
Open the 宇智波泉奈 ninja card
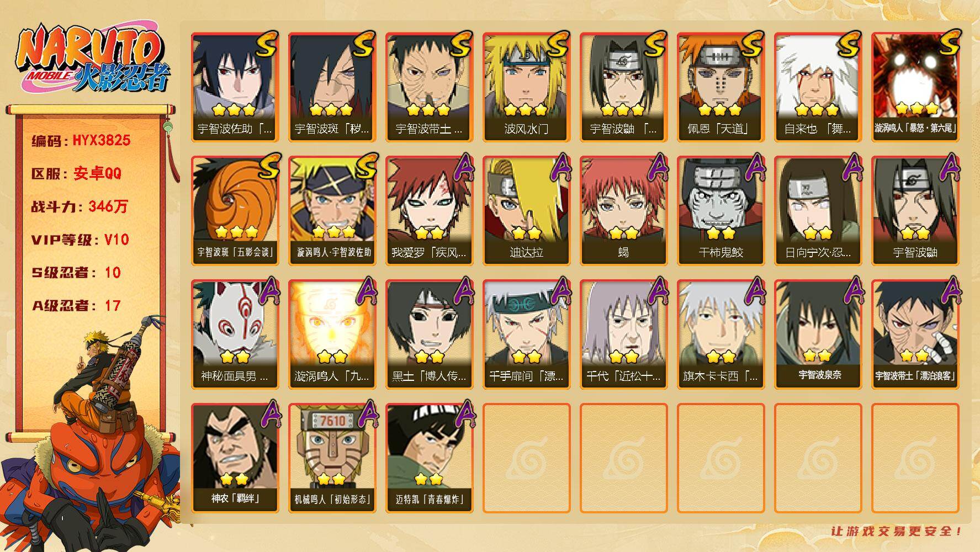(x=818, y=335)
